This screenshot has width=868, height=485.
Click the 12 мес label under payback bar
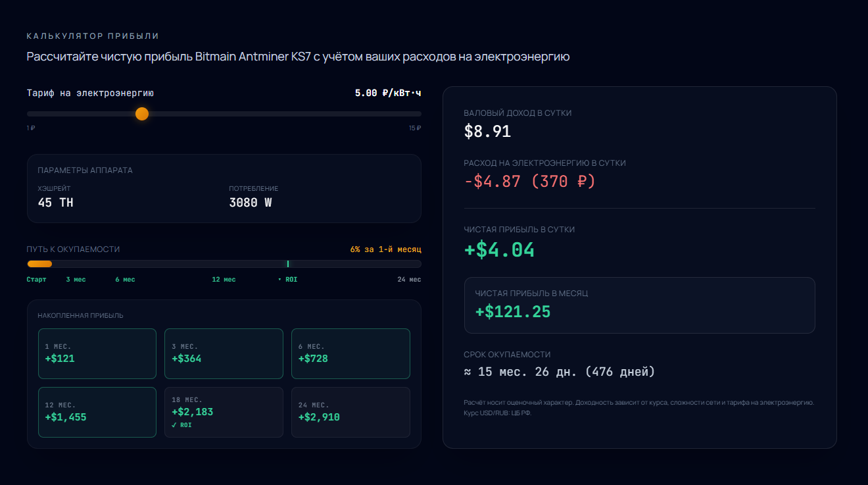click(x=224, y=280)
